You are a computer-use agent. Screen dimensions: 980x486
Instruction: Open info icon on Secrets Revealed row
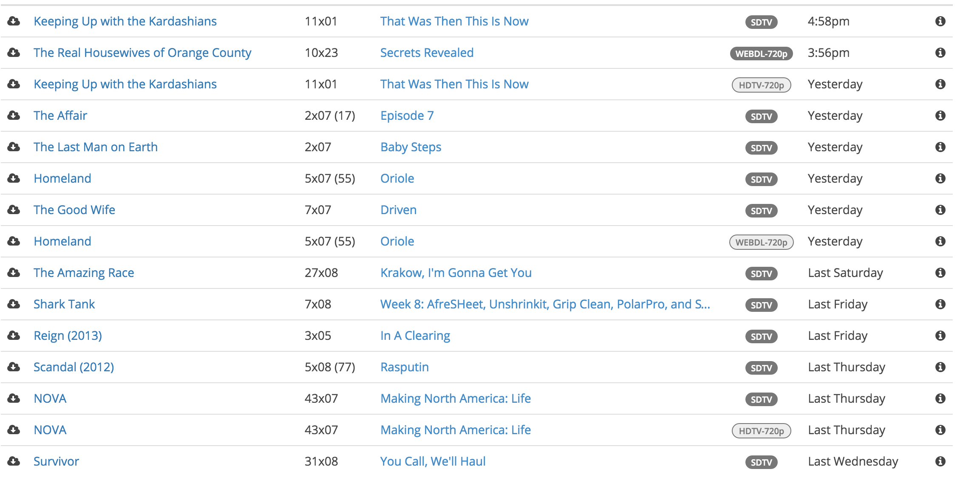[x=940, y=53]
